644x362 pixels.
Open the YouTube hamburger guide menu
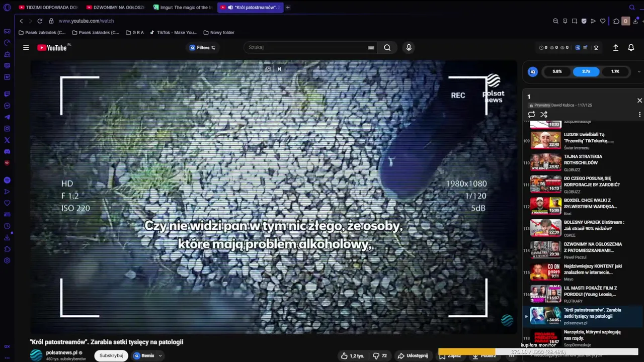(26, 48)
